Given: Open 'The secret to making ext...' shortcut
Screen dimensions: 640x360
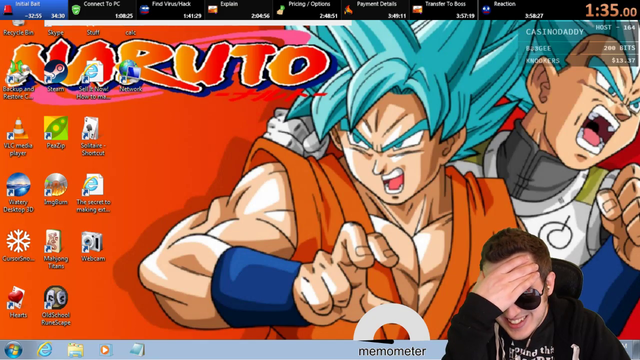Looking at the screenshot, I should point(93,193).
